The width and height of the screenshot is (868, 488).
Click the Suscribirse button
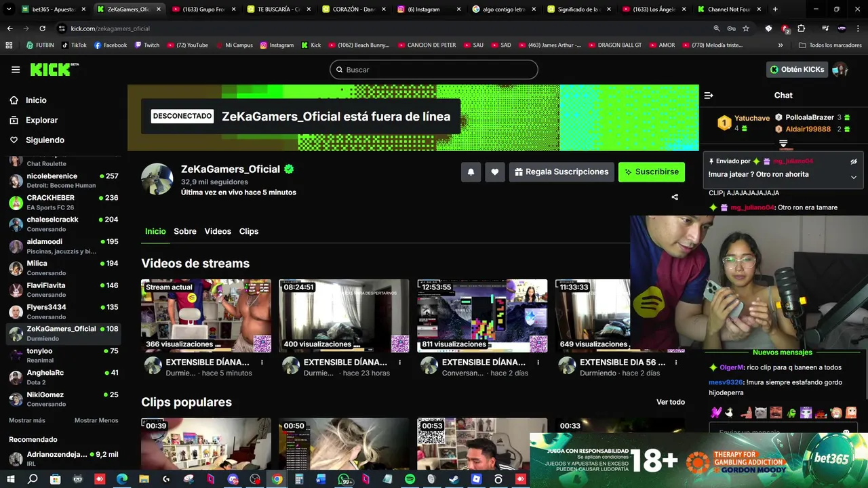[x=652, y=172]
